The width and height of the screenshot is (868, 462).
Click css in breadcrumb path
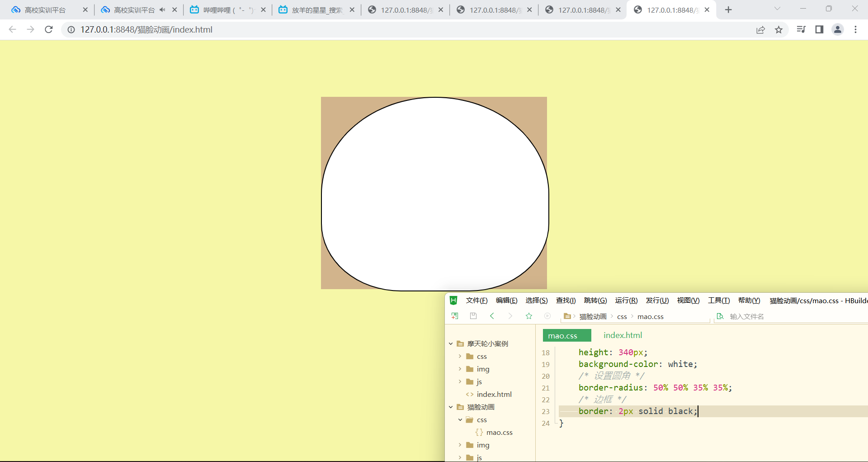pos(622,317)
